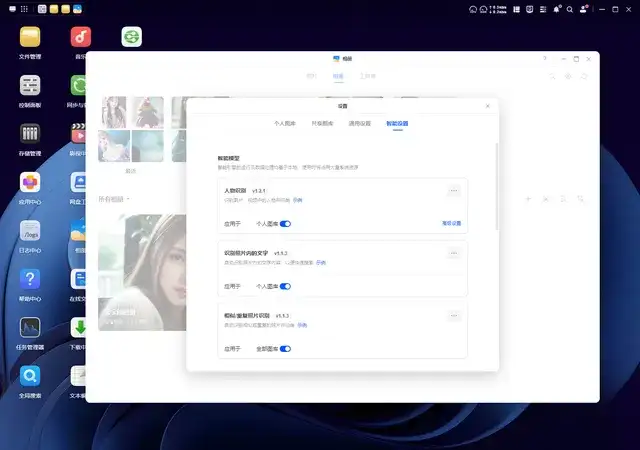Click the search icon in the photos window toolbar
The image size is (640, 450).
pyautogui.click(x=552, y=76)
